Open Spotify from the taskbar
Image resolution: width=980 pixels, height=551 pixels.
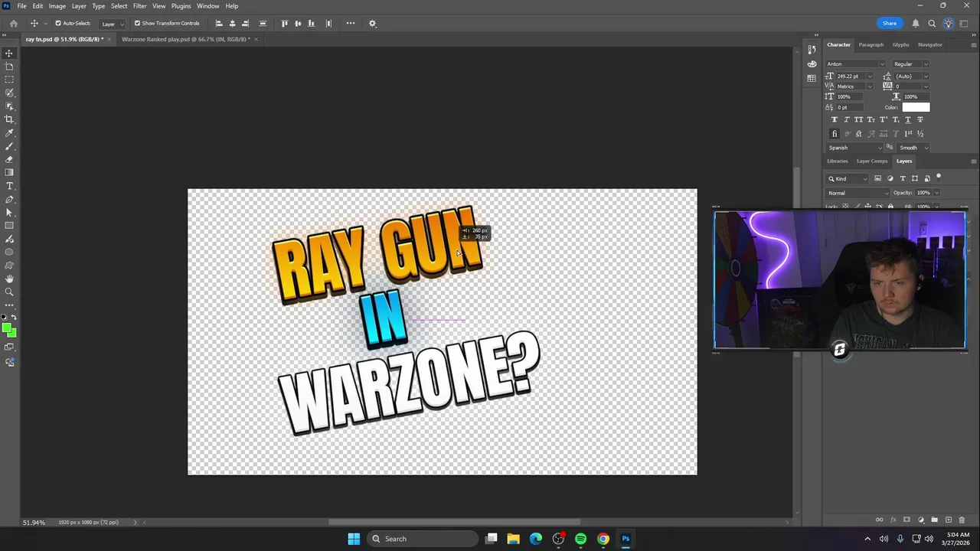[580, 539]
